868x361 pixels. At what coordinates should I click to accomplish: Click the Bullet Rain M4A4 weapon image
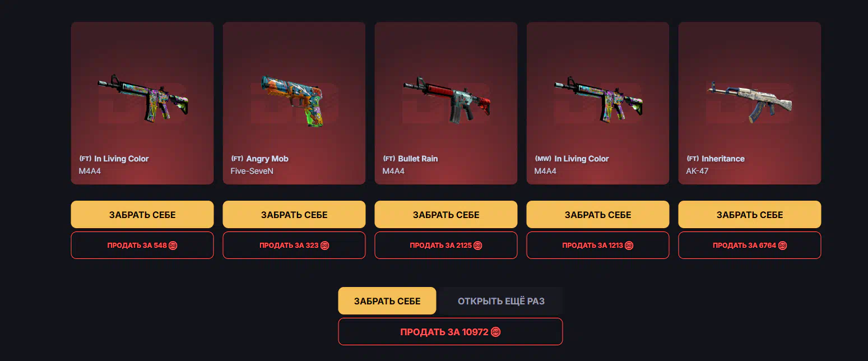[447, 99]
